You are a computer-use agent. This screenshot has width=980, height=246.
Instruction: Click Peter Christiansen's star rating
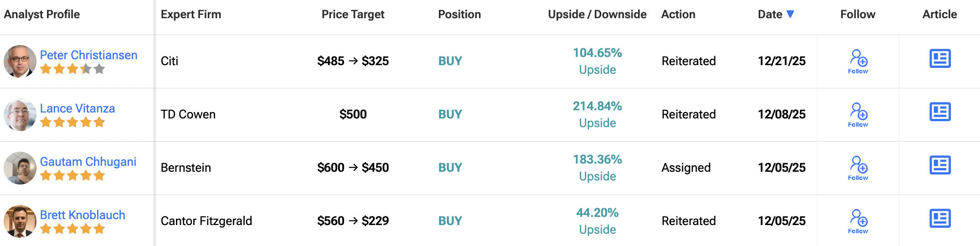pyautogui.click(x=72, y=69)
